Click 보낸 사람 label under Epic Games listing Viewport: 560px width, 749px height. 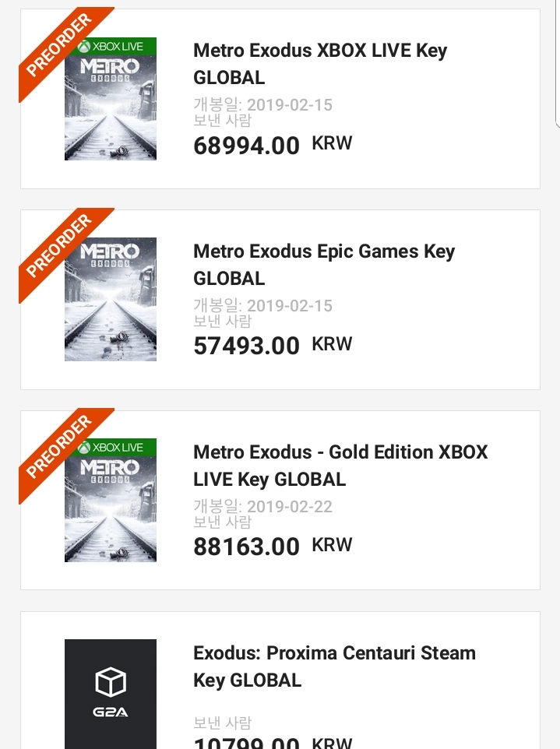[x=222, y=321]
